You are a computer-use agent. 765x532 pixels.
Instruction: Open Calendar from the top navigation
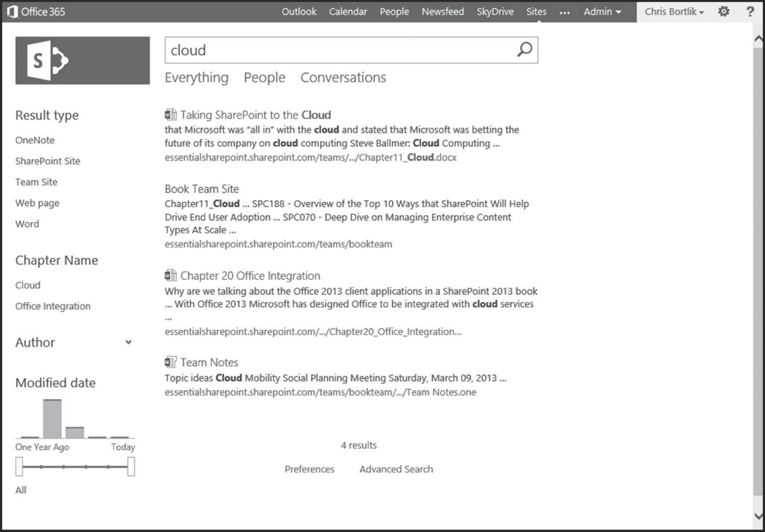pyautogui.click(x=348, y=11)
